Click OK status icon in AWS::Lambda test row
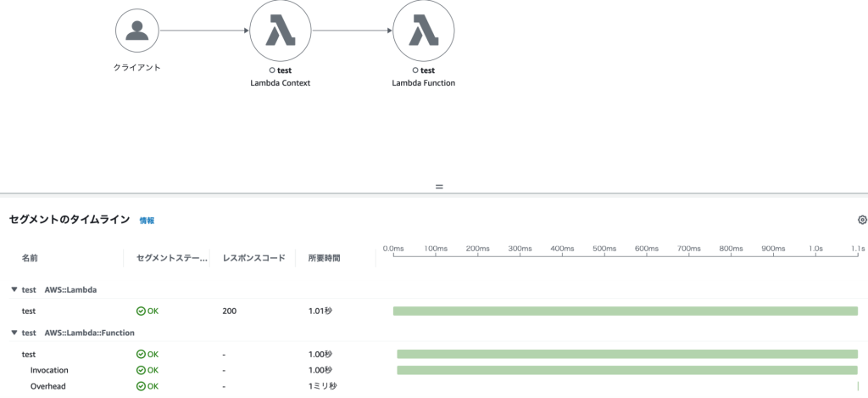The height and width of the screenshot is (398, 868). (141, 311)
